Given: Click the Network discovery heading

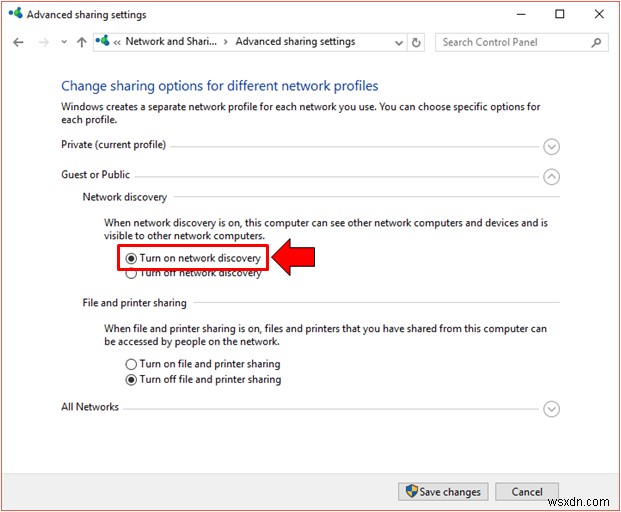Looking at the screenshot, I should point(125,197).
